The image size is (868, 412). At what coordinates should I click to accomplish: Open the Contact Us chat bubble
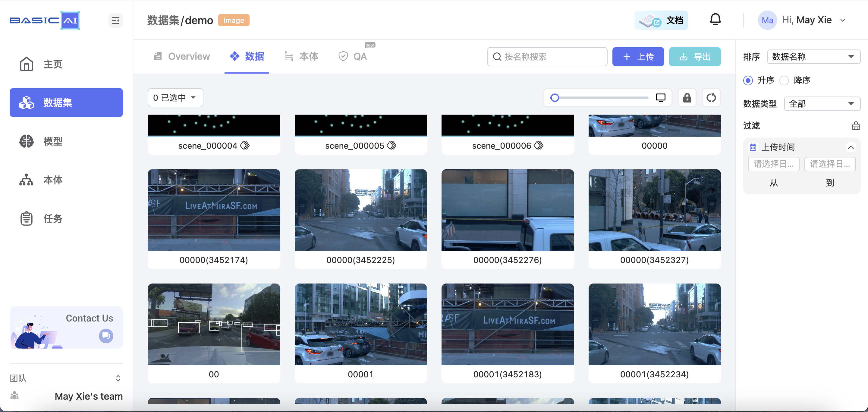tap(106, 336)
